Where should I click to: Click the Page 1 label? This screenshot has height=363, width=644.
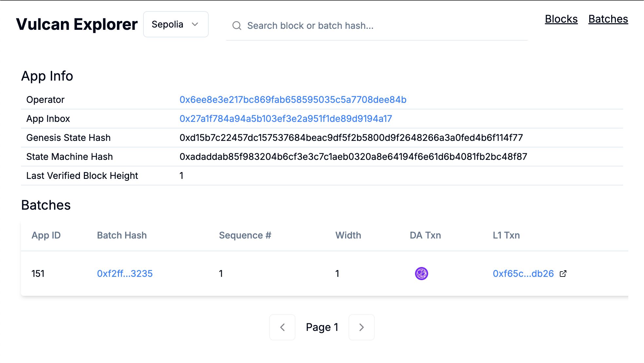point(322,327)
